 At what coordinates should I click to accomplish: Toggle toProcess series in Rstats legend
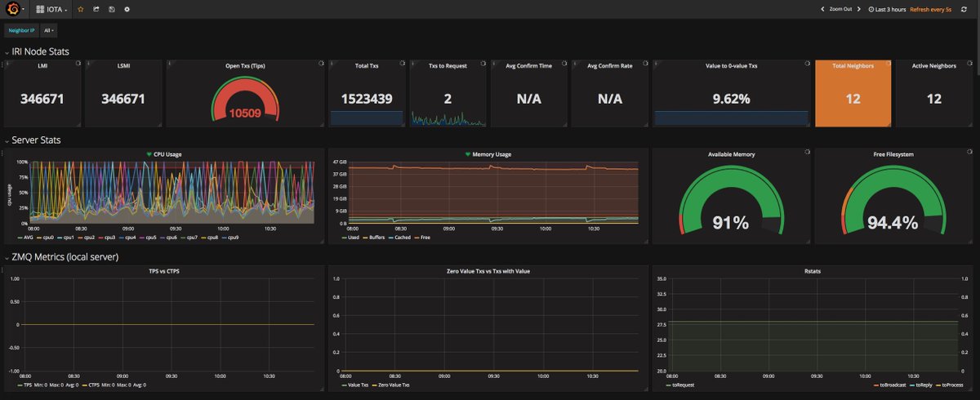pos(950,384)
